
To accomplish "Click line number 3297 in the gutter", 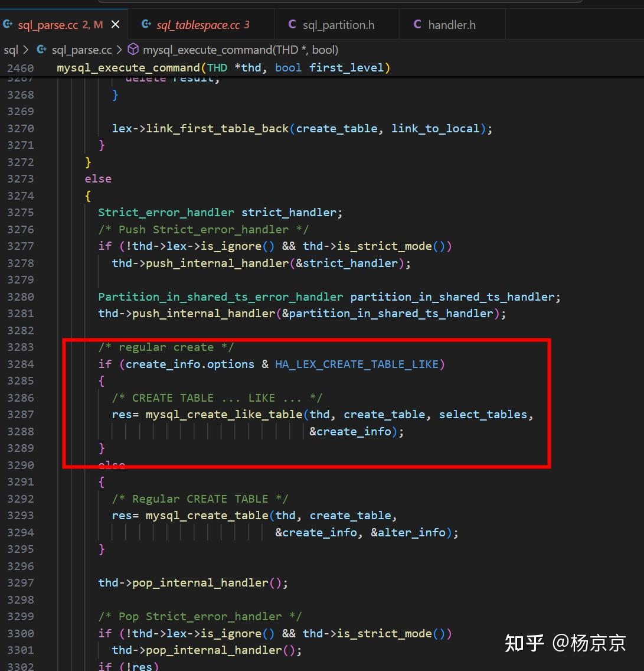I will (21, 582).
